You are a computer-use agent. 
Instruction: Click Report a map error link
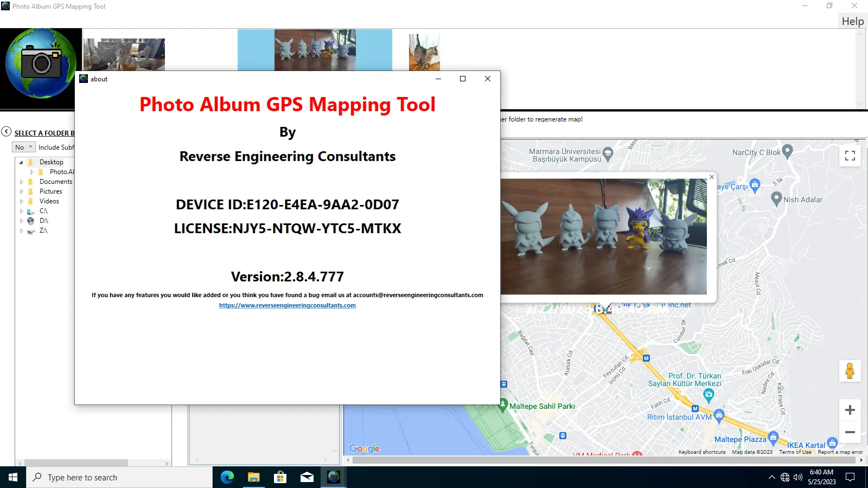(840, 452)
